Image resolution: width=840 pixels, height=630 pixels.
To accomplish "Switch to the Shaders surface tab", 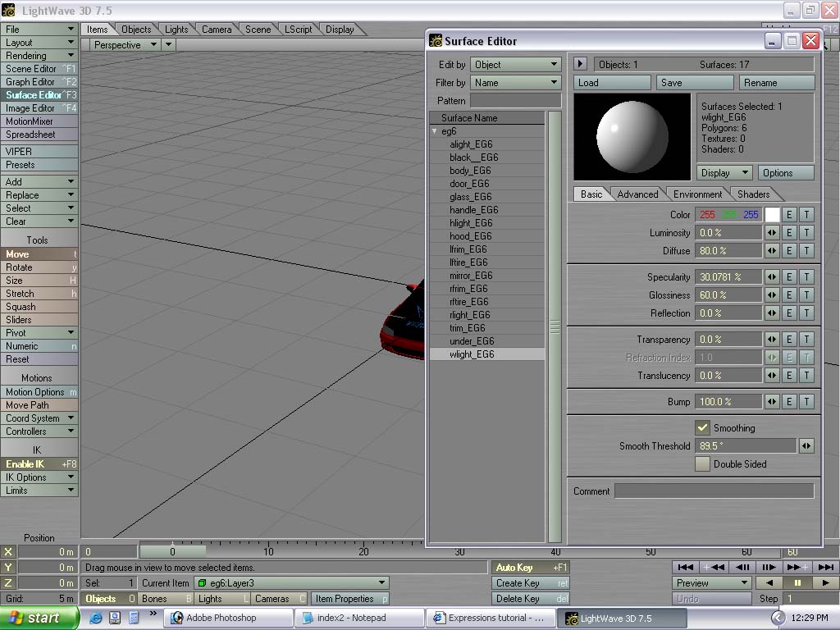I will [x=753, y=194].
